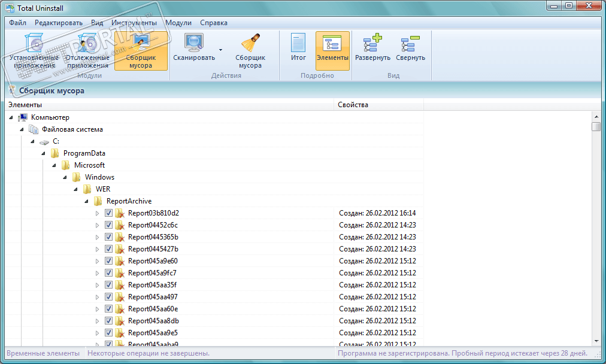The image size is (606, 364).
Task: Click the ReportArchive folder icon
Action: 99,201
